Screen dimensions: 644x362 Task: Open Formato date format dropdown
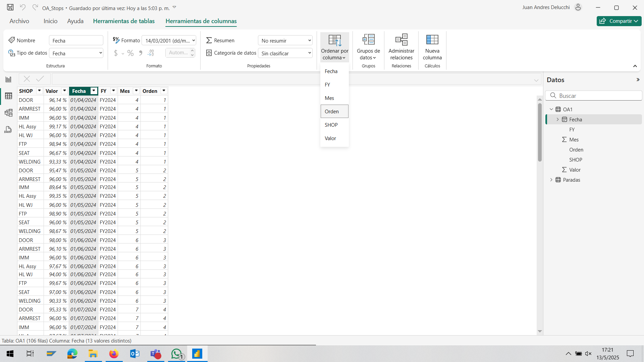pyautogui.click(x=169, y=41)
